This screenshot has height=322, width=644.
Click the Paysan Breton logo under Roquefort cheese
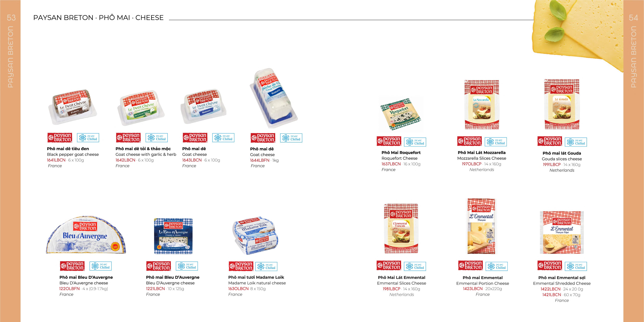tap(389, 141)
